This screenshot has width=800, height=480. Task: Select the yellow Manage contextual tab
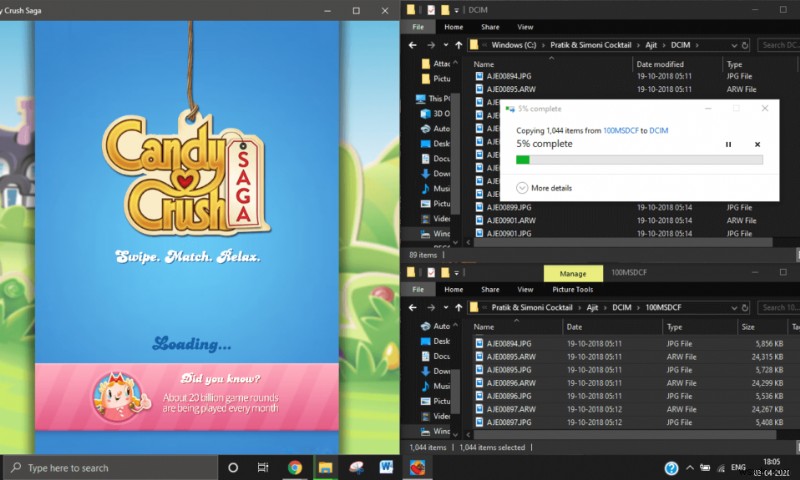[x=573, y=273]
